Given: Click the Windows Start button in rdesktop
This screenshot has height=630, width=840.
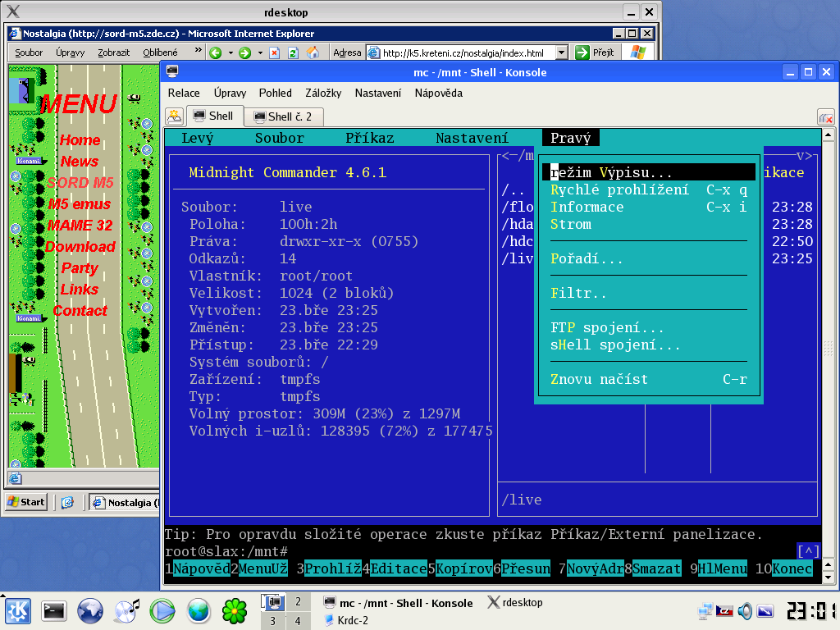Looking at the screenshot, I should click(25, 502).
